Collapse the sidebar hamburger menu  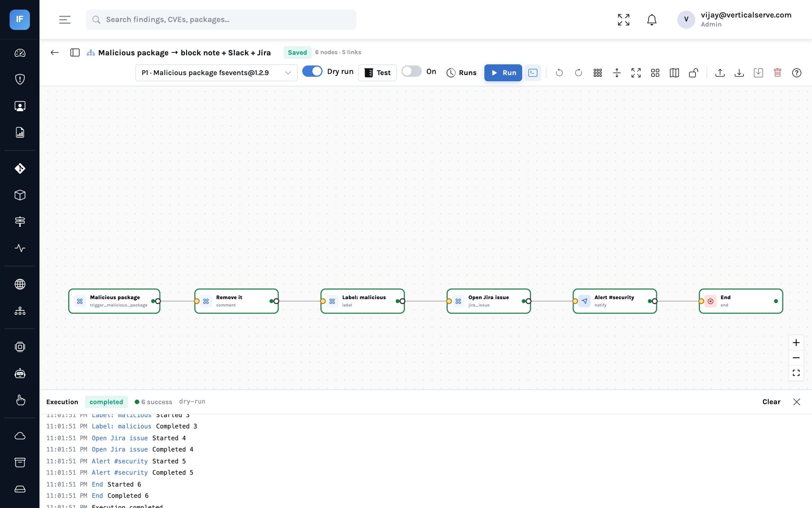pos(65,20)
